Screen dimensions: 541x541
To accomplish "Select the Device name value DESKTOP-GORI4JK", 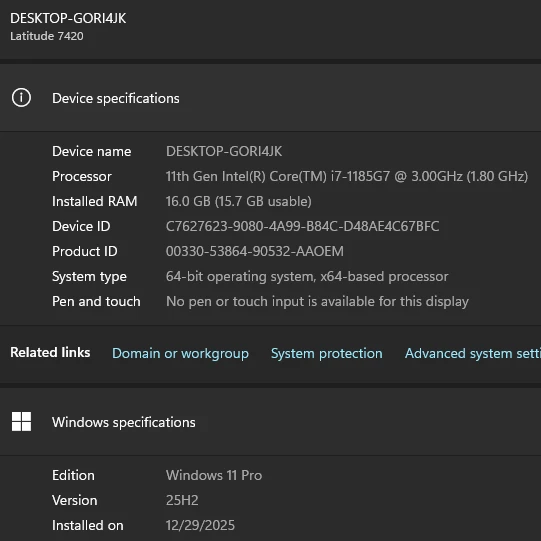I will point(224,151).
